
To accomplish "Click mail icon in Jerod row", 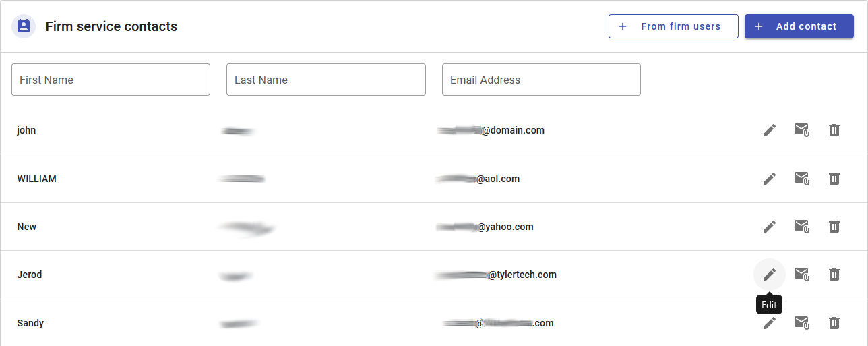I will tap(801, 275).
